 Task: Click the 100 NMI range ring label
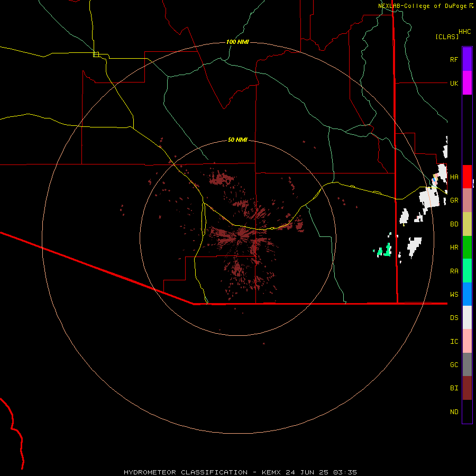tap(237, 42)
